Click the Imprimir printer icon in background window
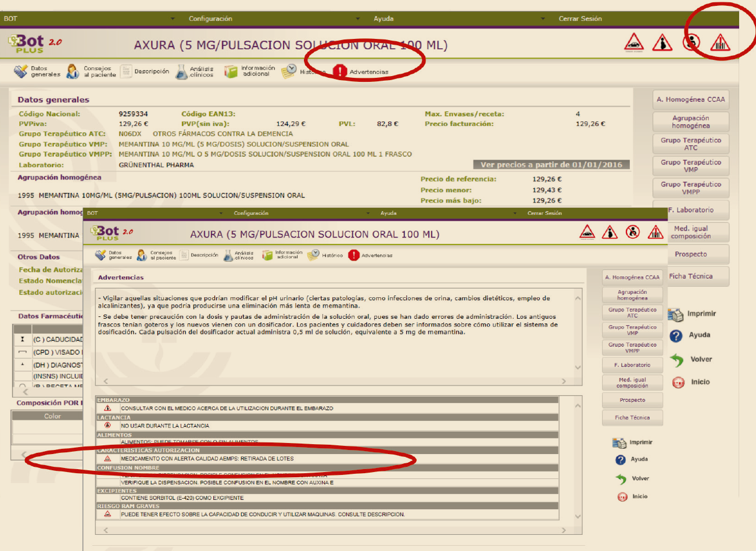Screen dimensions: 756x551 (x=675, y=315)
